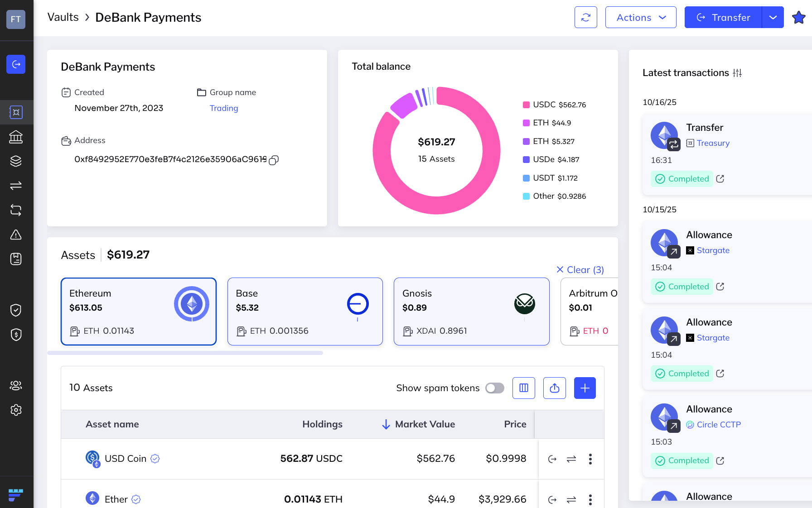812x508 pixels.
Task: Open the column layout settings icon
Action: [524, 388]
